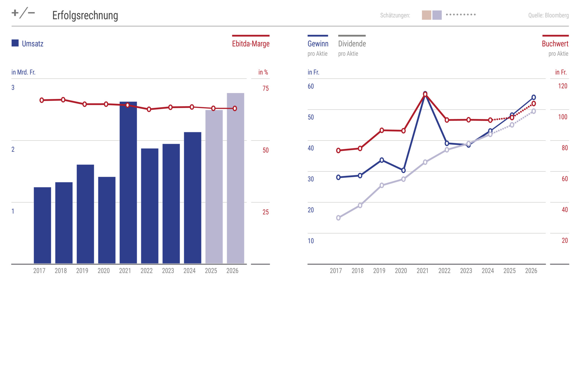Click the Buchwert pro Aktie legend label
The width and height of the screenshot is (577, 392).
click(555, 44)
